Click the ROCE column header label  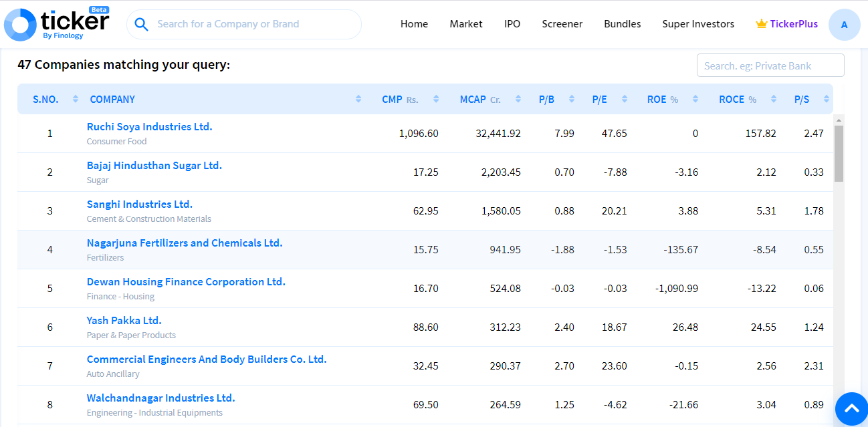[x=738, y=99]
